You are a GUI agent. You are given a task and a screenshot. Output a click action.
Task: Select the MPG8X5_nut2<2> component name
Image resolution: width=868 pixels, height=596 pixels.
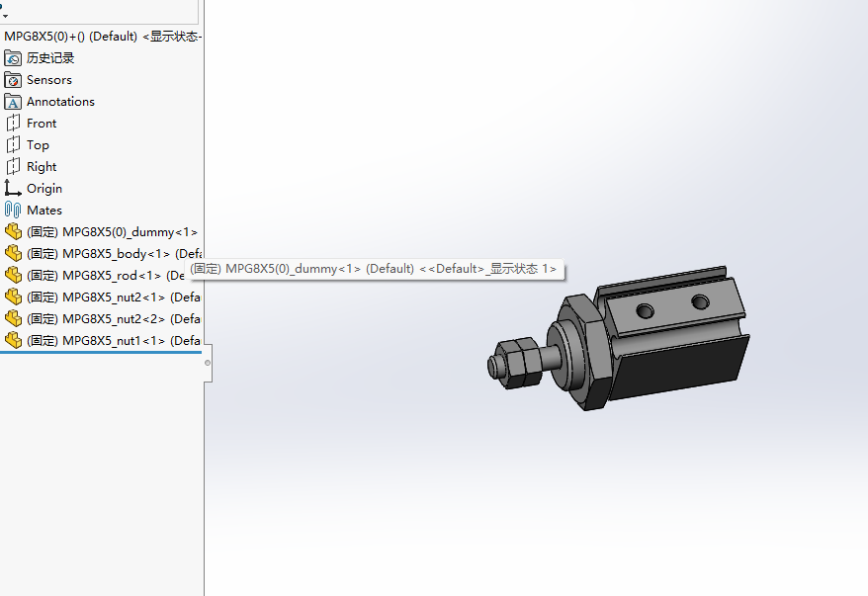pyautogui.click(x=114, y=318)
